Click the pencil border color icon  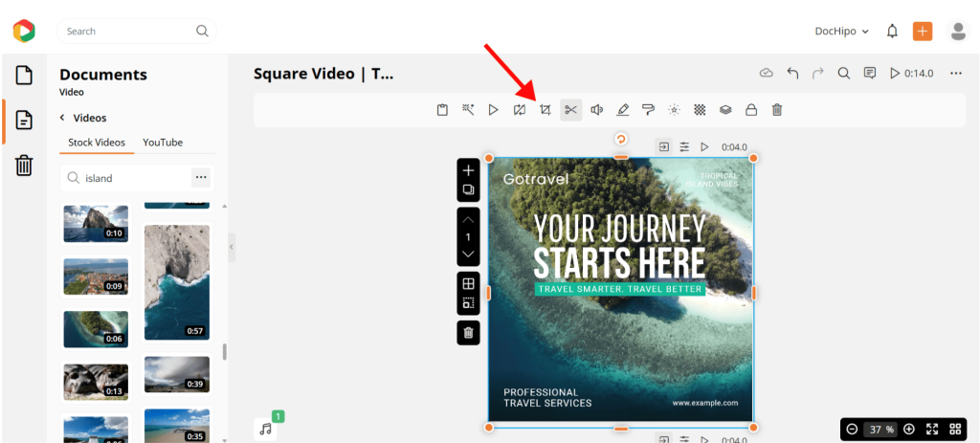pos(622,110)
